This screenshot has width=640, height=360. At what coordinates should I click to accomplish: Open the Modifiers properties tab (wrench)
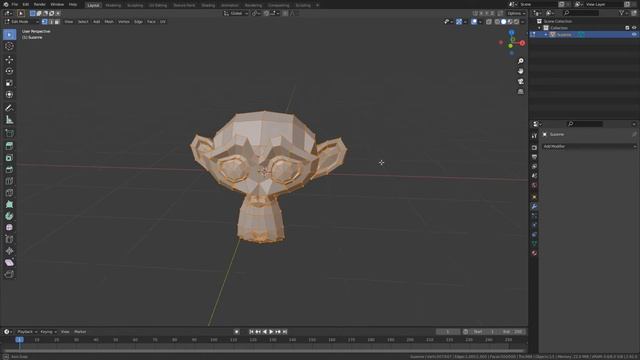534,207
